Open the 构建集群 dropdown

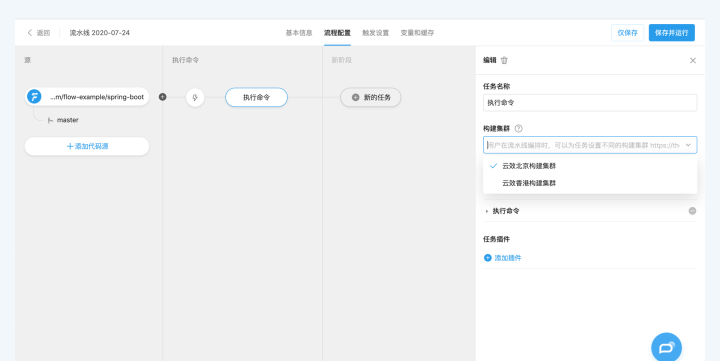[590, 145]
